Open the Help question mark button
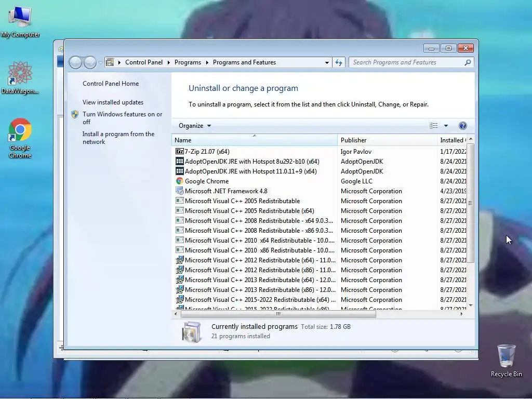Screen dimensions: 532x399 (x=462, y=126)
